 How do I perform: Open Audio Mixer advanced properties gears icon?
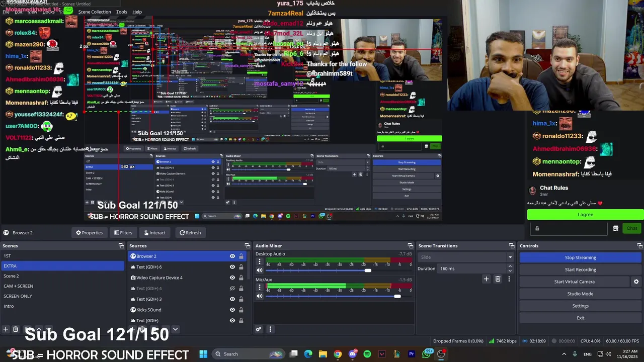click(259, 329)
